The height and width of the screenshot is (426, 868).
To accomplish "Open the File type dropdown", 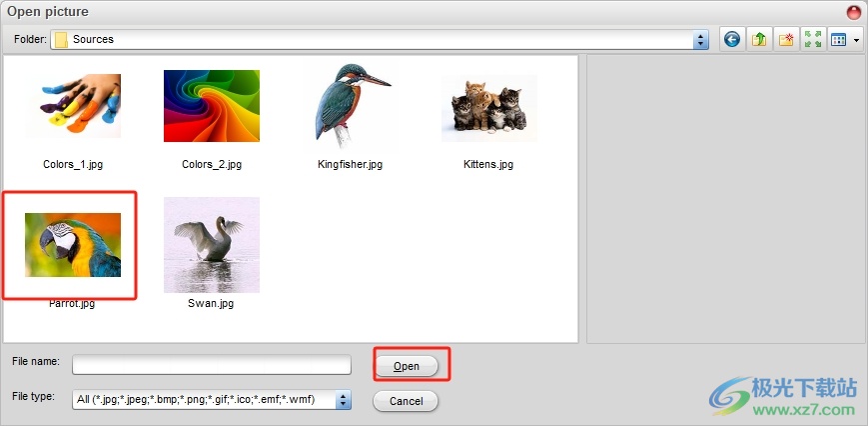I will (344, 399).
